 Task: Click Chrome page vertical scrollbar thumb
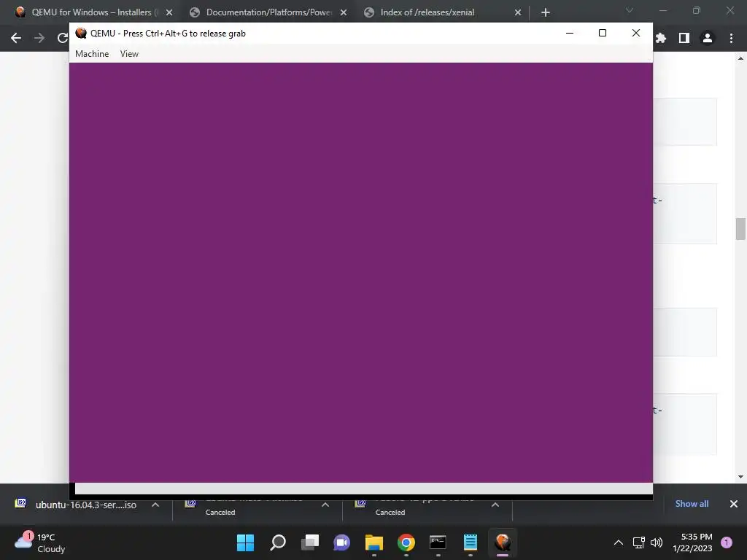[x=740, y=229]
